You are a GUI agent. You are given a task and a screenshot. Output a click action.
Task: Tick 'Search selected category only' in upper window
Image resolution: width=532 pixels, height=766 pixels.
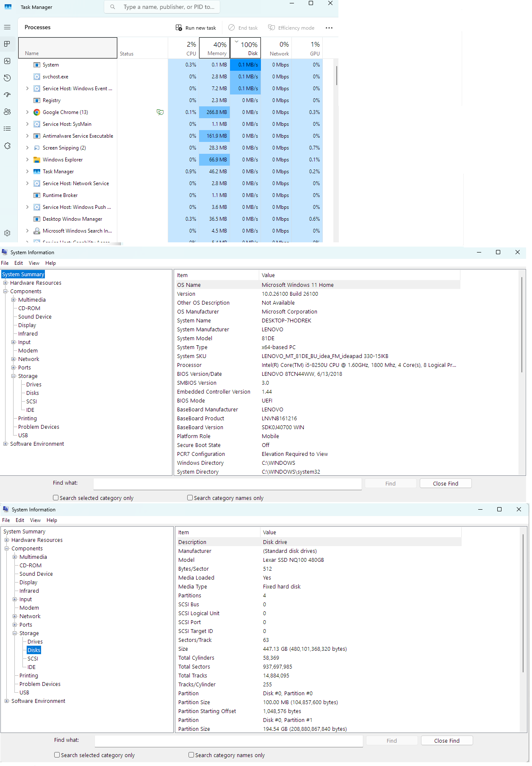click(x=55, y=498)
